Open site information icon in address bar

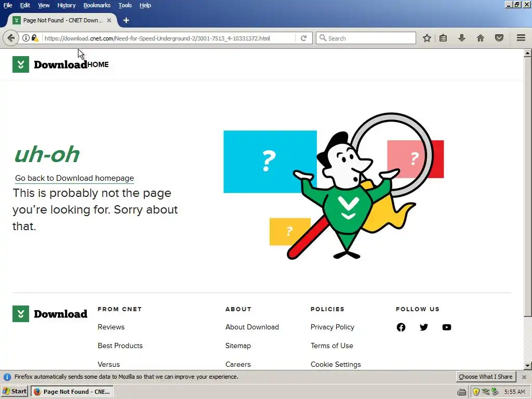(x=26, y=38)
